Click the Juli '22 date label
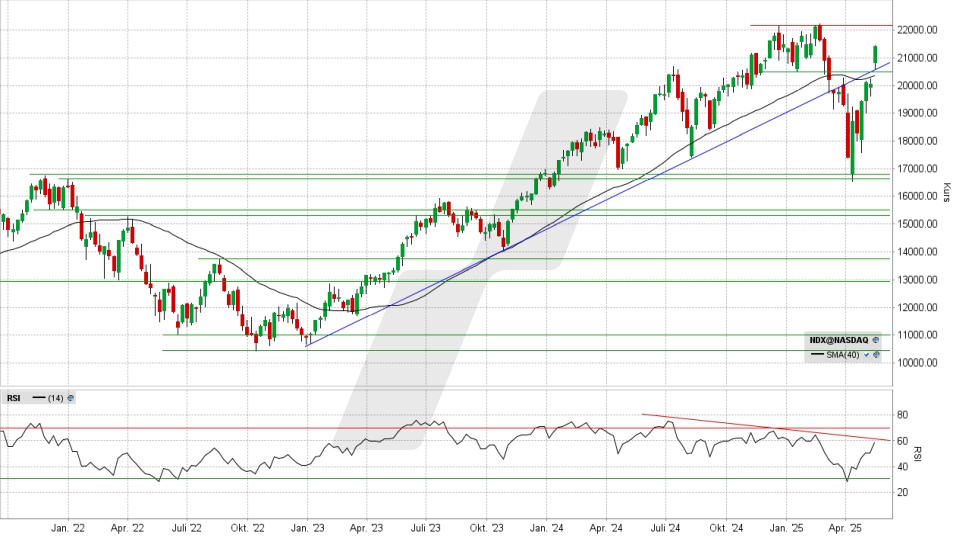Screen dimensions: 960x540 (x=186, y=528)
